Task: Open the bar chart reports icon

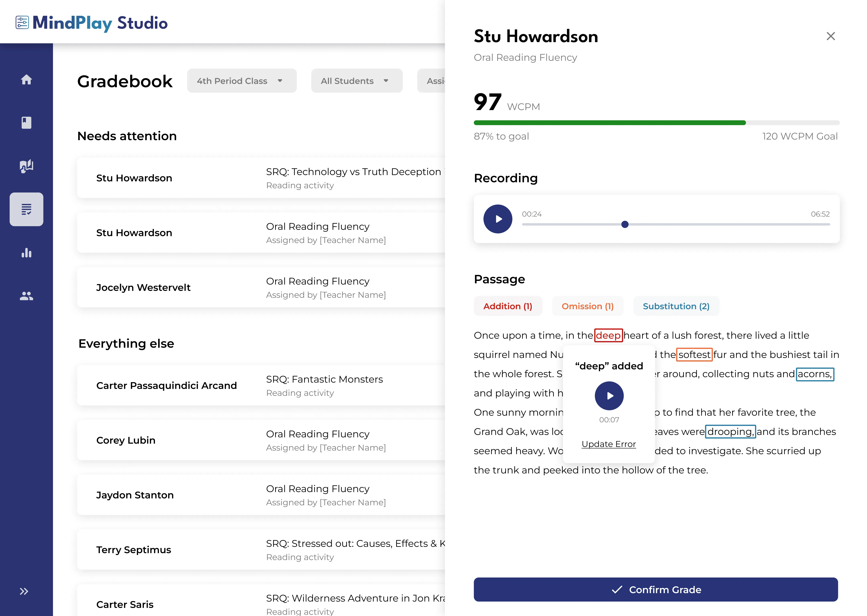Action: pyautogui.click(x=26, y=253)
